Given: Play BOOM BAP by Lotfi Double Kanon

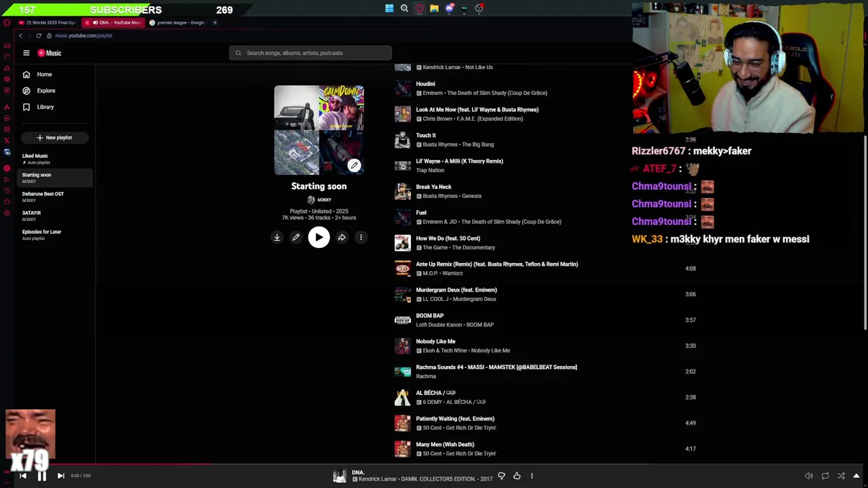Looking at the screenshot, I should click(x=430, y=316).
